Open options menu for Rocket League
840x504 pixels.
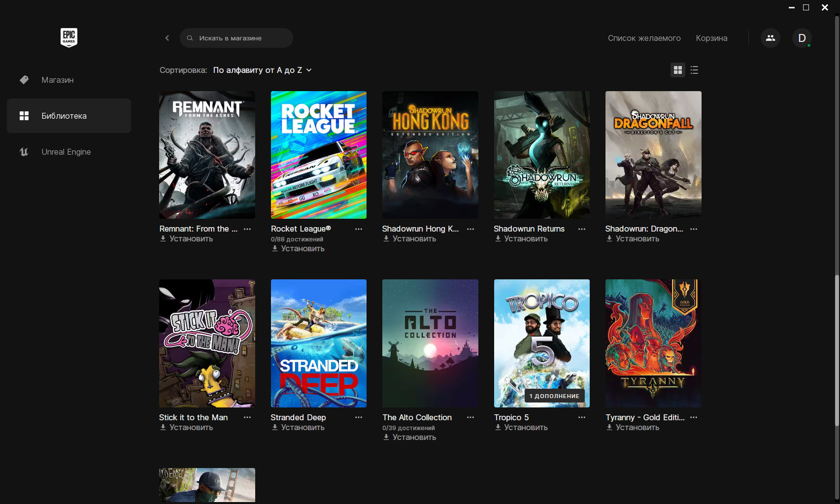coord(359,229)
